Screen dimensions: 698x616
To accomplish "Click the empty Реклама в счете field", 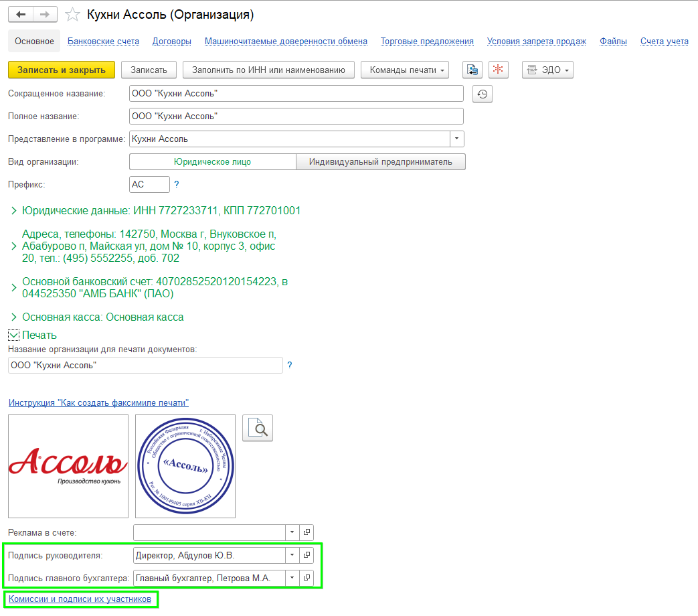I will click(209, 532).
